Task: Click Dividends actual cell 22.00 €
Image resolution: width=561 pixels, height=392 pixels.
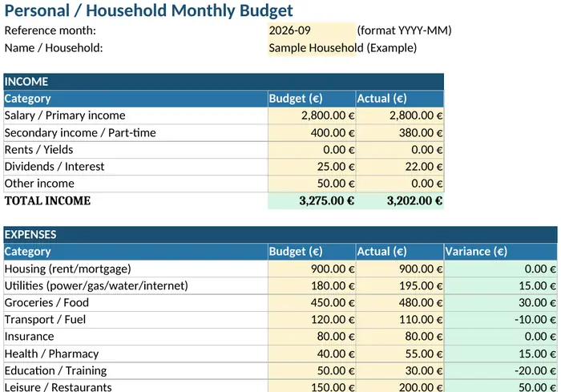Action: click(400, 167)
